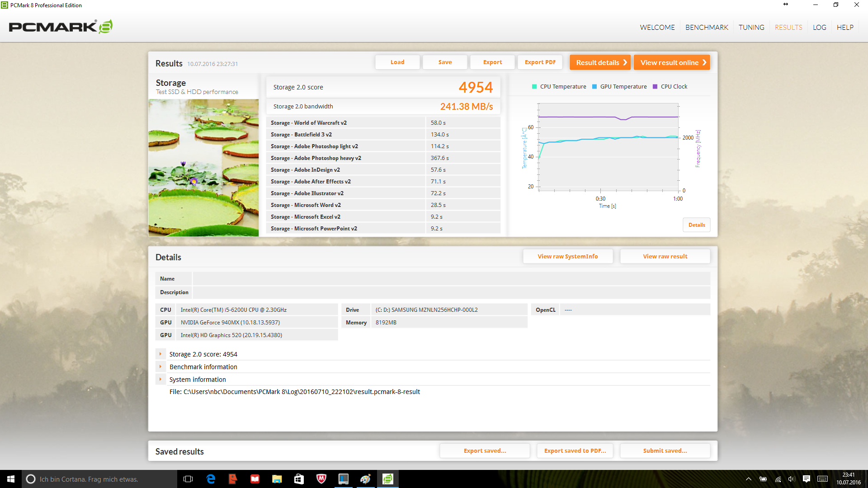Open the HELP tab
868x488 pixels.
coord(845,28)
